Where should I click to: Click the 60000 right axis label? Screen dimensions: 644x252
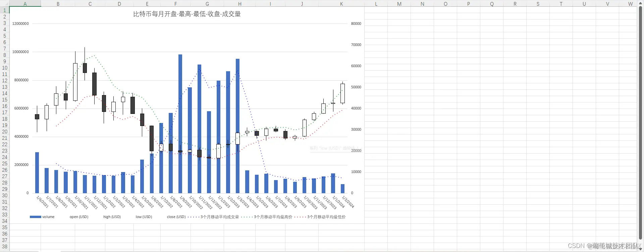tap(356, 66)
